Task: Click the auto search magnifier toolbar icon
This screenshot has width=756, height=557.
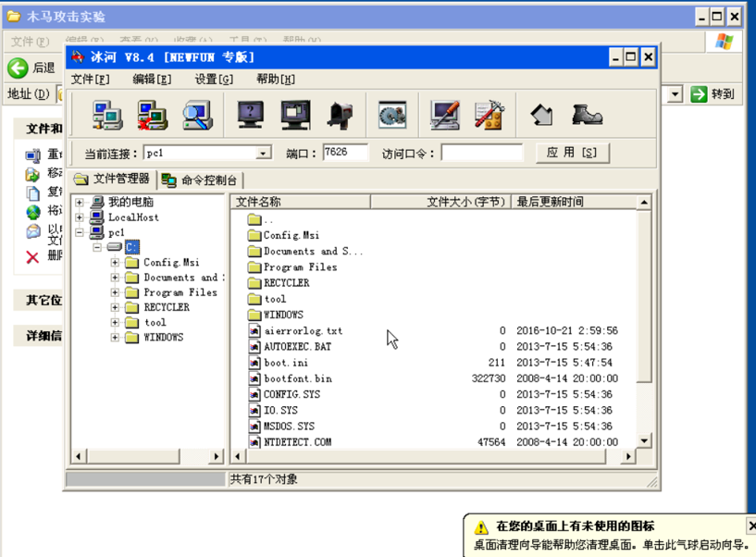Action: point(198,116)
